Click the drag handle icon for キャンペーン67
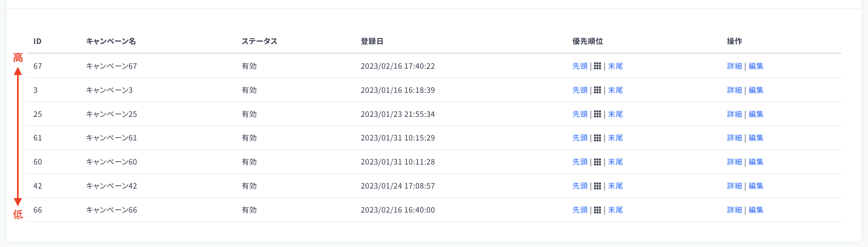 tap(597, 66)
